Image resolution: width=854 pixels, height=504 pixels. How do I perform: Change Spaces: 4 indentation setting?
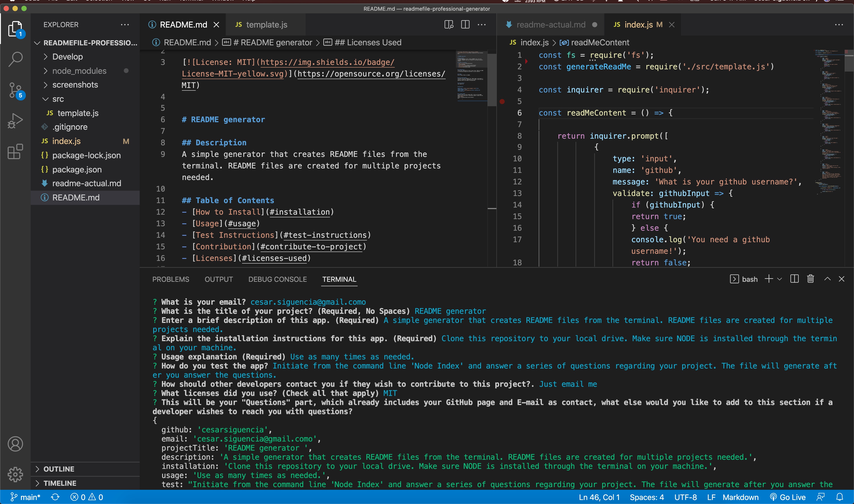(x=647, y=497)
